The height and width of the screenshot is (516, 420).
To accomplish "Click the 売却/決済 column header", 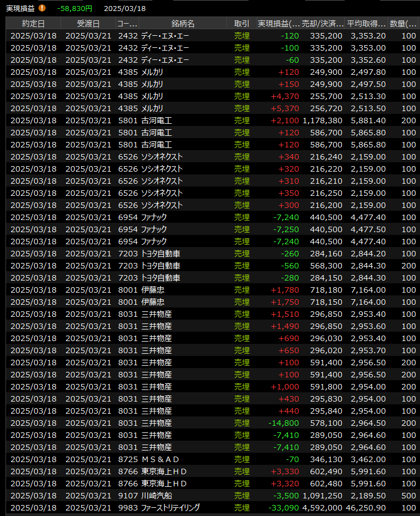I will [323, 24].
